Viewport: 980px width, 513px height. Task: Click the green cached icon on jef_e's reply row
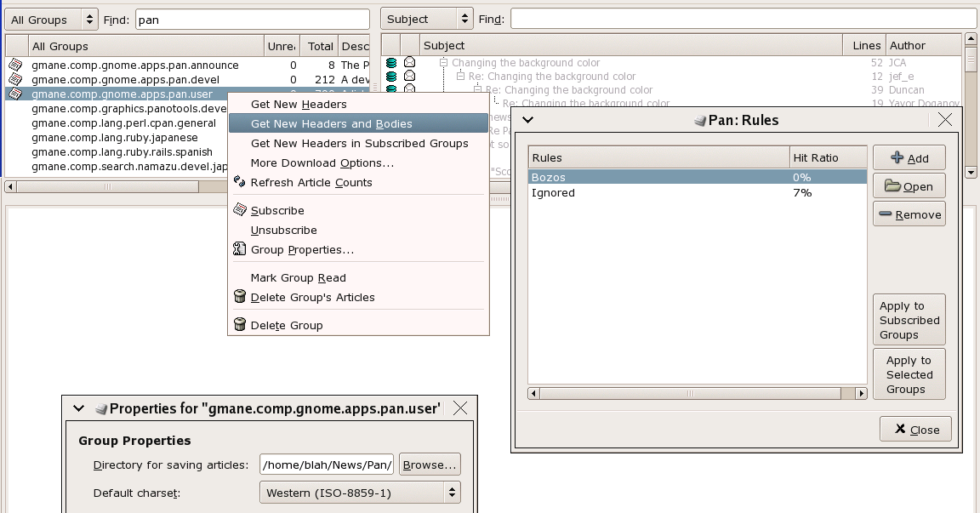tap(391, 77)
